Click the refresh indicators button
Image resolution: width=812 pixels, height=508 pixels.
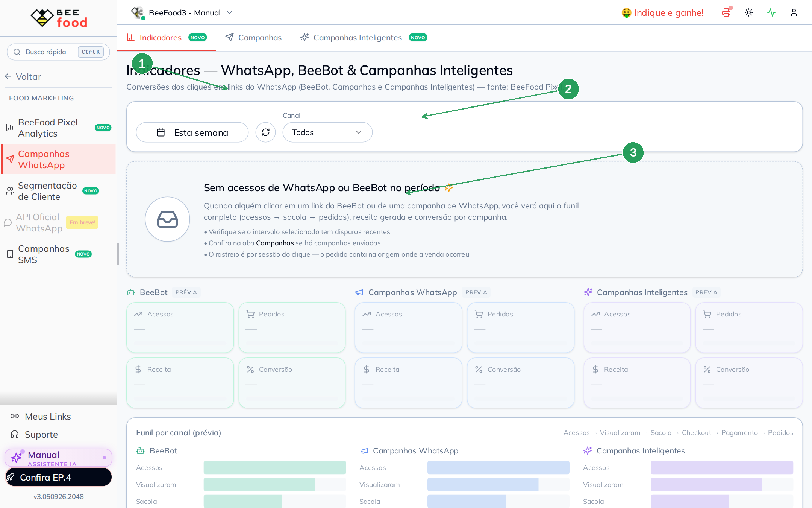tap(266, 132)
